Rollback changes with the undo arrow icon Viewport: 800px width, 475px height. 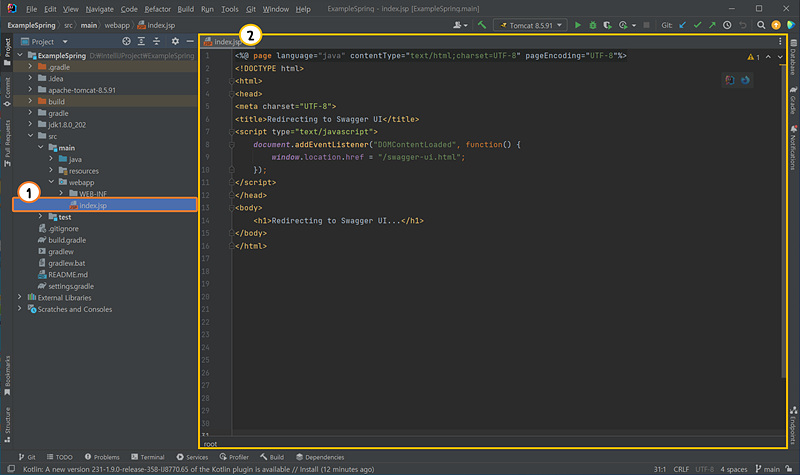[x=743, y=25]
